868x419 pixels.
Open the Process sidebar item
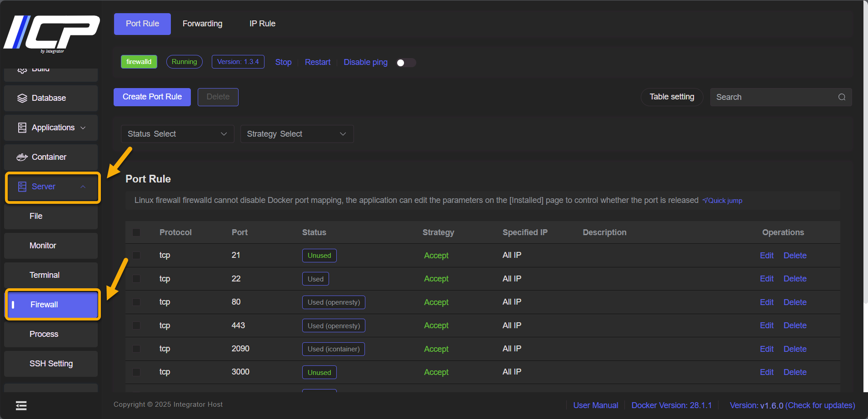pos(51,334)
